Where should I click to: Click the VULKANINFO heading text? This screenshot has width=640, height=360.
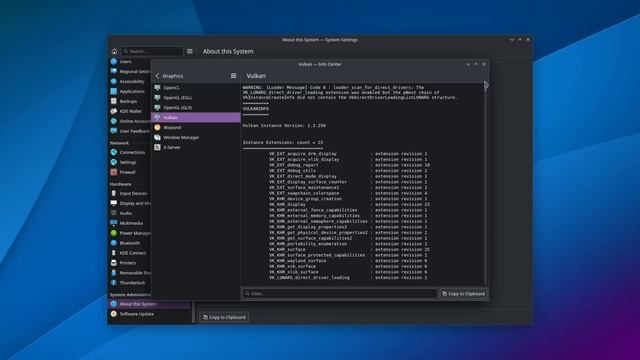(x=256, y=109)
